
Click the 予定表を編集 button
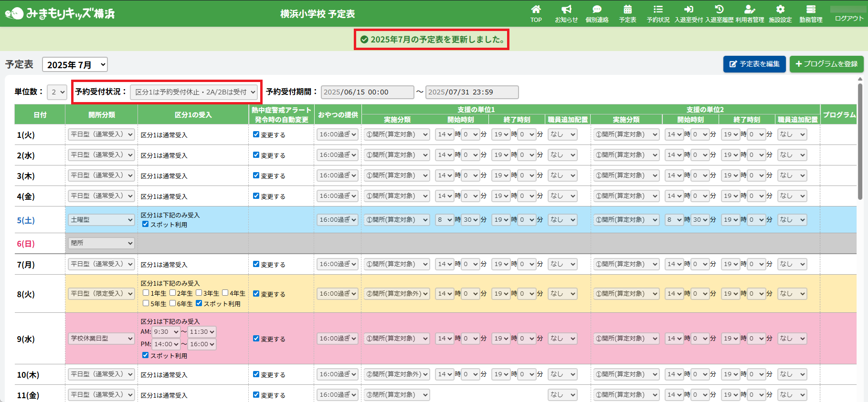click(754, 64)
